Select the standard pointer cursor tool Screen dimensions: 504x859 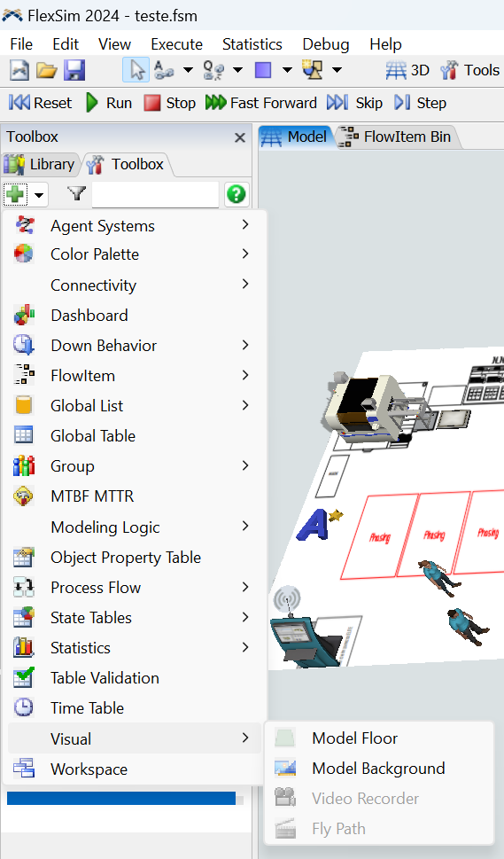click(x=136, y=70)
